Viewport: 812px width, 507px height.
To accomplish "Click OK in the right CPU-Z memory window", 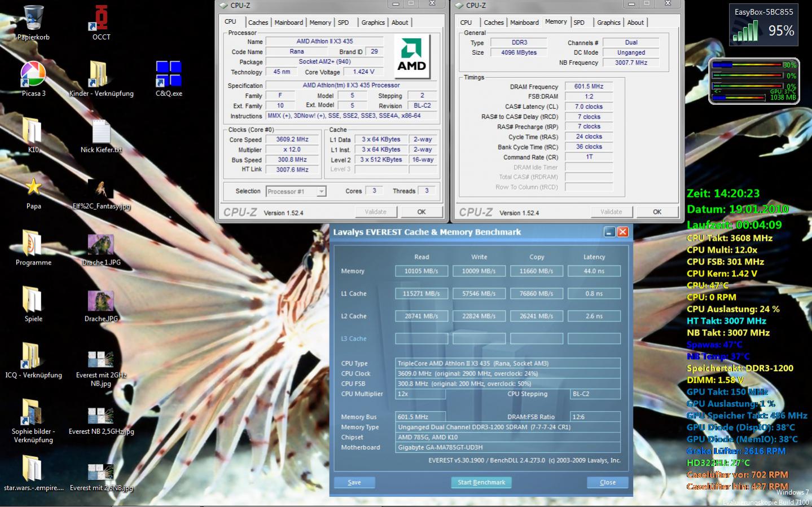I will (657, 212).
